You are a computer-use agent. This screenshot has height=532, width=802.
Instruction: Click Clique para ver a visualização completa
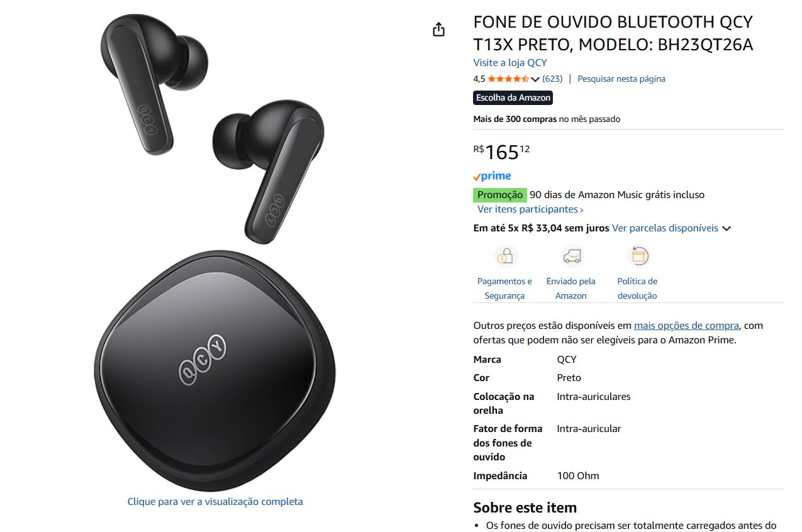215,502
